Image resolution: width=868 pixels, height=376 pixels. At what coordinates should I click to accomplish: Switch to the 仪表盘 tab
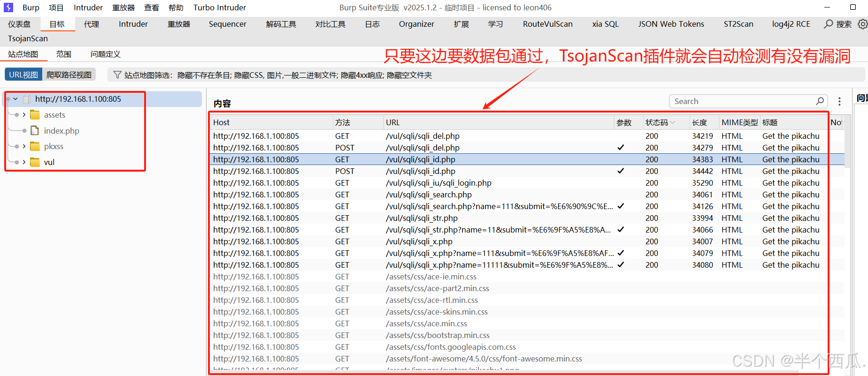19,24
